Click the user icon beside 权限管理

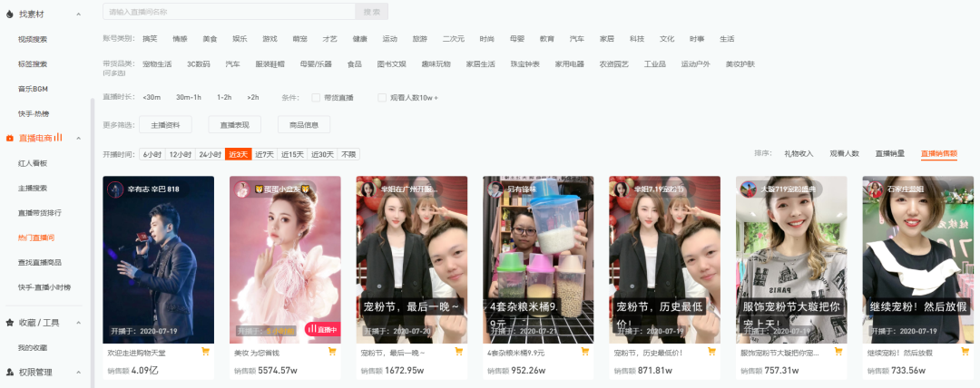pos(9,373)
